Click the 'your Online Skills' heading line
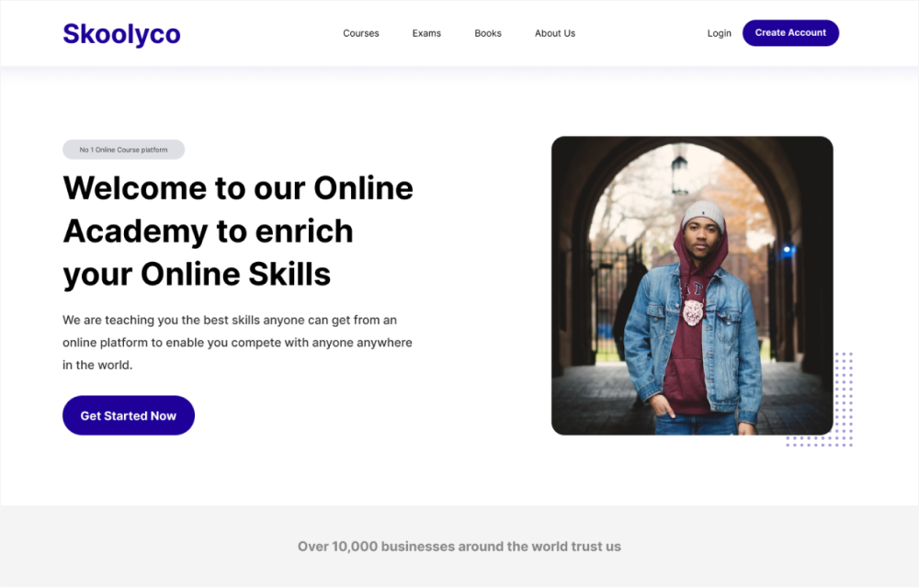 click(x=197, y=274)
